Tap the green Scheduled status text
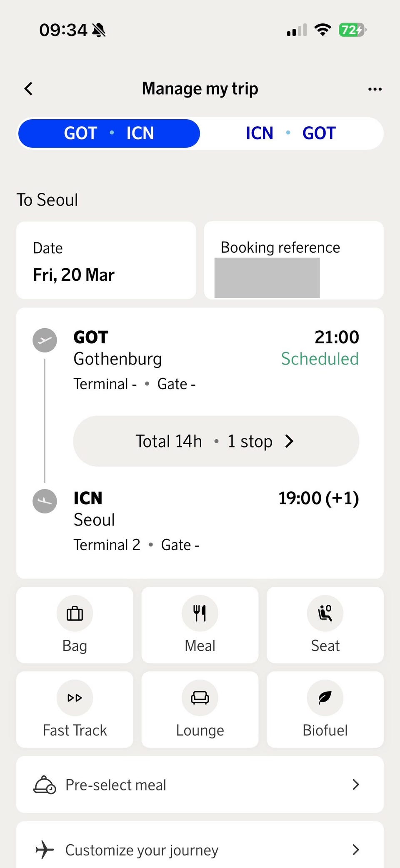400x868 pixels. pos(320,359)
